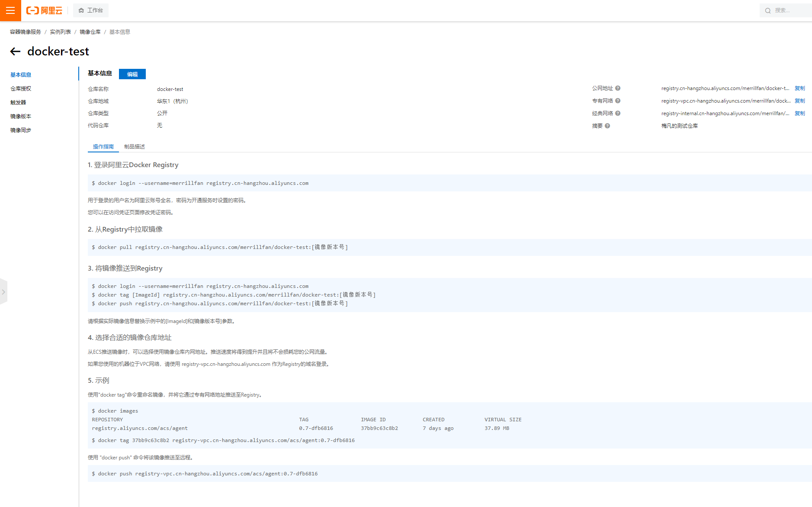Click help icon next to 摘要
Image resolution: width=812 pixels, height=507 pixels.
(607, 126)
